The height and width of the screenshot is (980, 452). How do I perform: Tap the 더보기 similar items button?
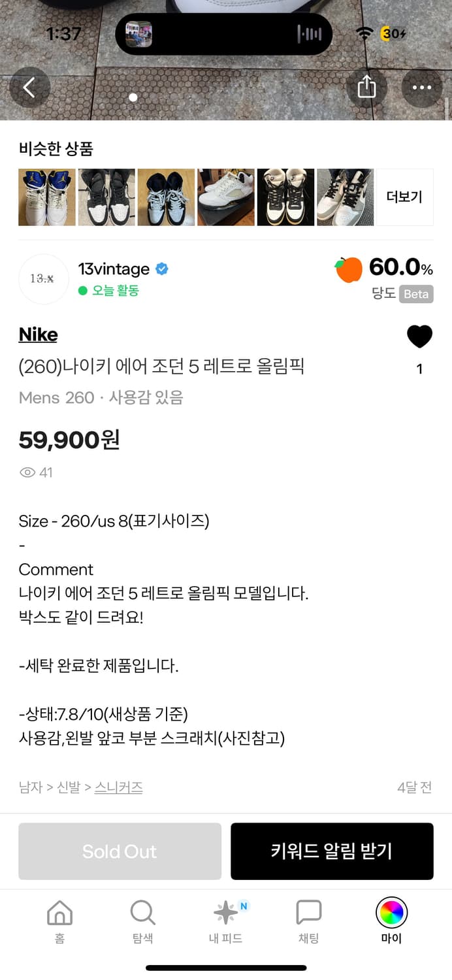coord(404,197)
